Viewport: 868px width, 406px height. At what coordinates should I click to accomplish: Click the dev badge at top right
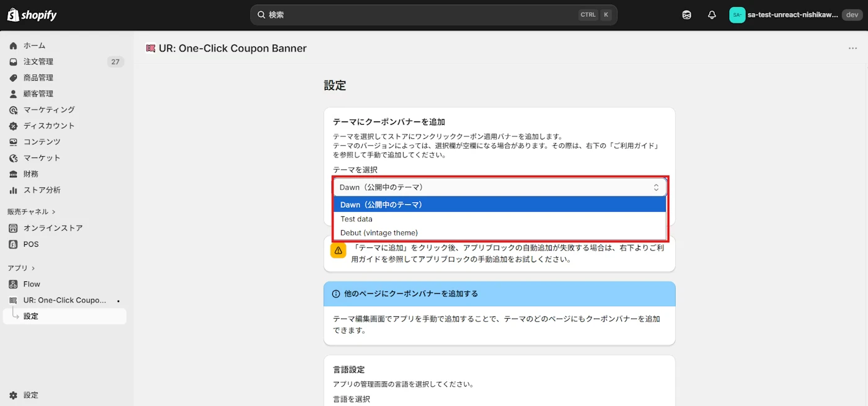click(851, 15)
